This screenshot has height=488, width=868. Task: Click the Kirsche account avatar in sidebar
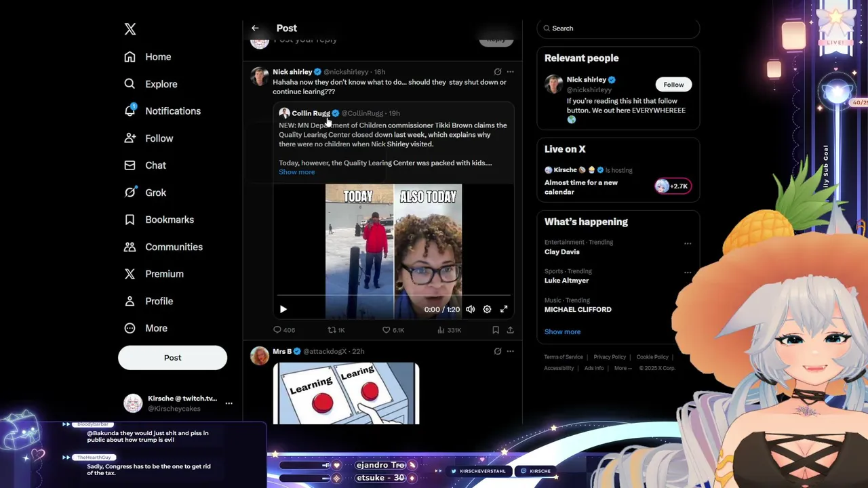[133, 403]
